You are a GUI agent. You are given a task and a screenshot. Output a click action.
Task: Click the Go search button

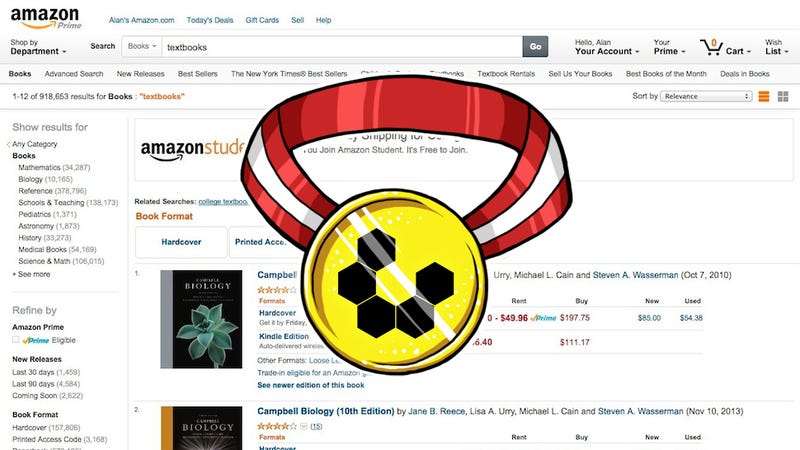535,46
